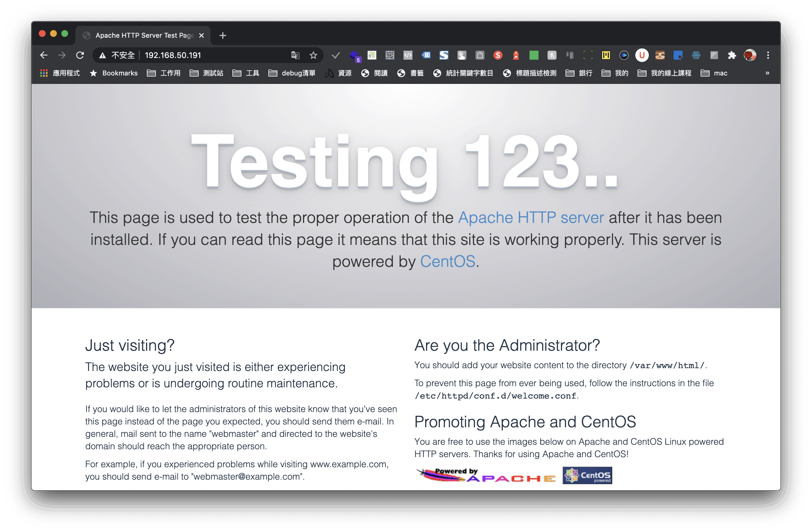The height and width of the screenshot is (532, 812).
Task: Expand hidden bookmarks with double chevron
Action: 767,73
